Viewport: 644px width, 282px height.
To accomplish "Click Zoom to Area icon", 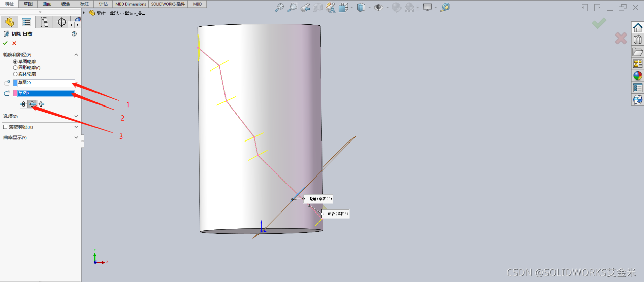I will coord(293,7).
